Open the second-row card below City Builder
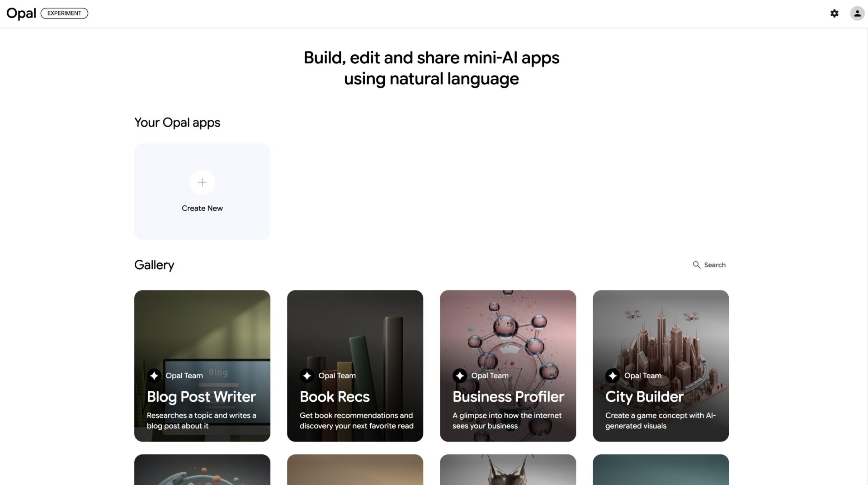 pos(660,470)
